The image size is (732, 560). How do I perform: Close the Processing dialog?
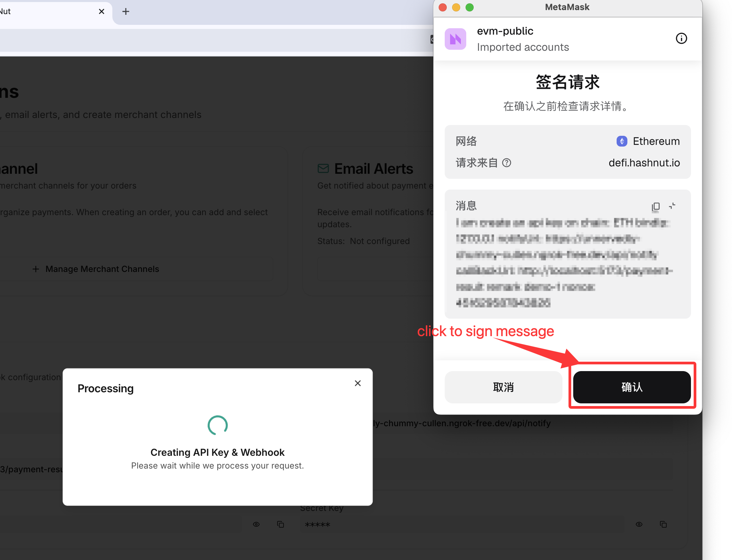coord(358,383)
